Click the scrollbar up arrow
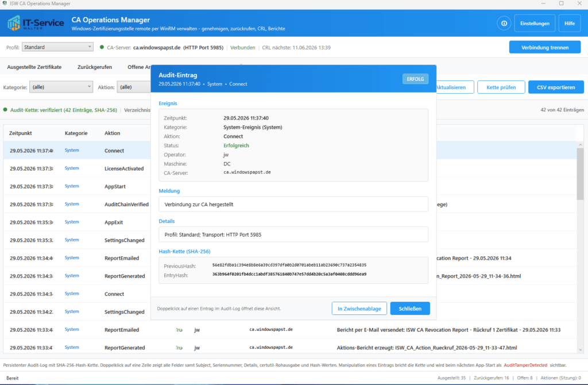Image resolution: width=588 pixels, height=385 pixels. (580, 144)
